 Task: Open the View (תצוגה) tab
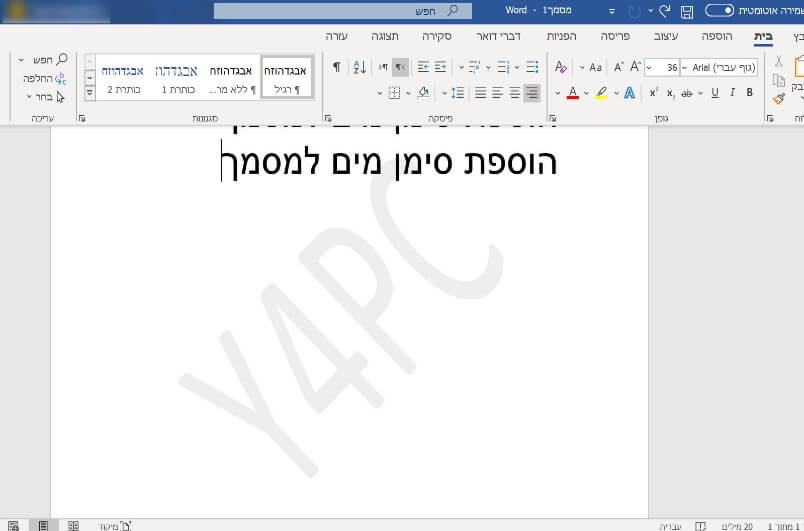[x=385, y=36]
